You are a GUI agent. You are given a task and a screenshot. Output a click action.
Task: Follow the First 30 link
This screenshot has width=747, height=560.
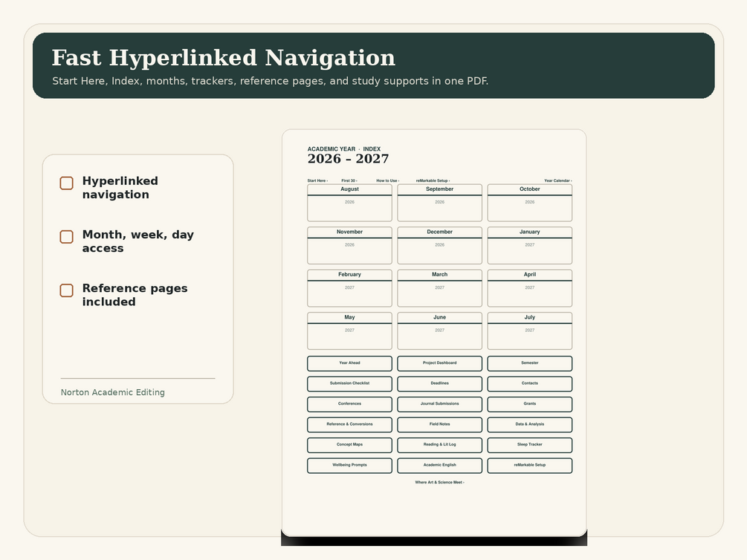click(x=349, y=180)
